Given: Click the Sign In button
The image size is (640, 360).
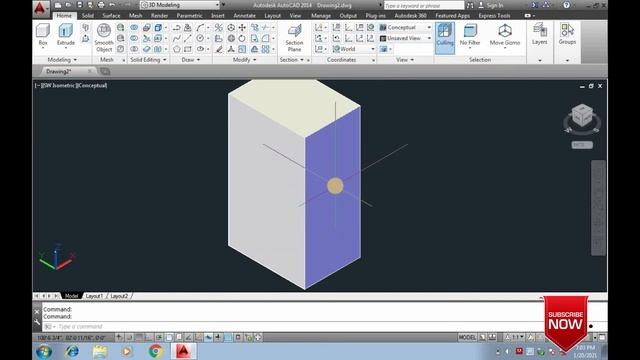Looking at the screenshot, I should (495, 5).
